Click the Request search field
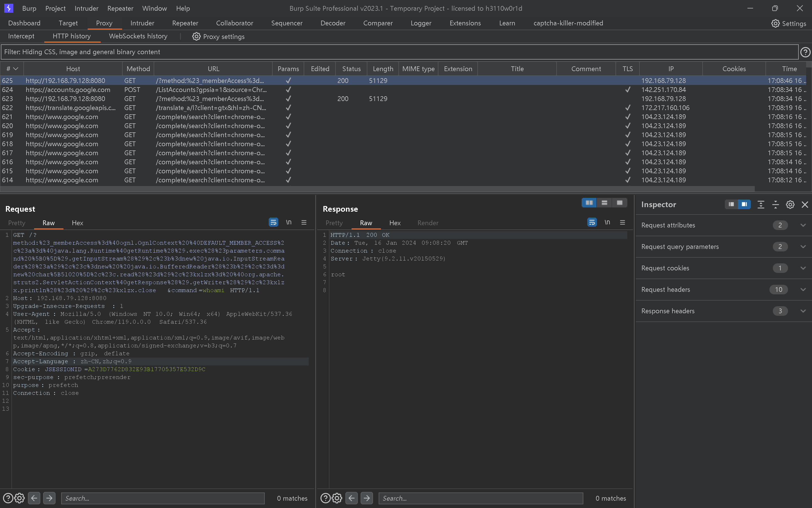The height and width of the screenshot is (508, 812). click(x=163, y=498)
